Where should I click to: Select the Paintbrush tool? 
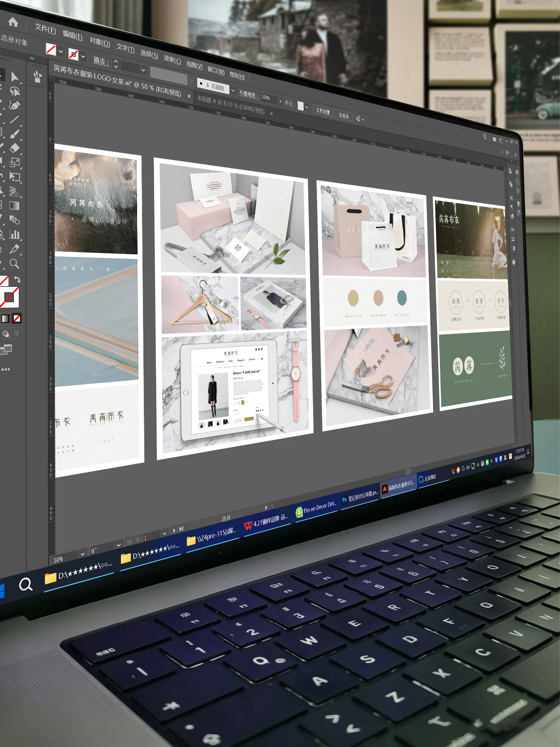point(14,134)
